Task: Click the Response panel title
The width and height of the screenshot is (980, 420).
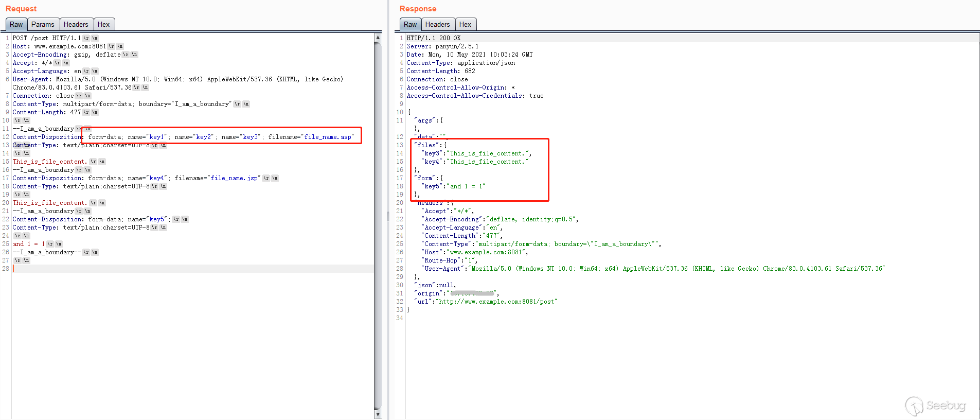Action: [418, 9]
